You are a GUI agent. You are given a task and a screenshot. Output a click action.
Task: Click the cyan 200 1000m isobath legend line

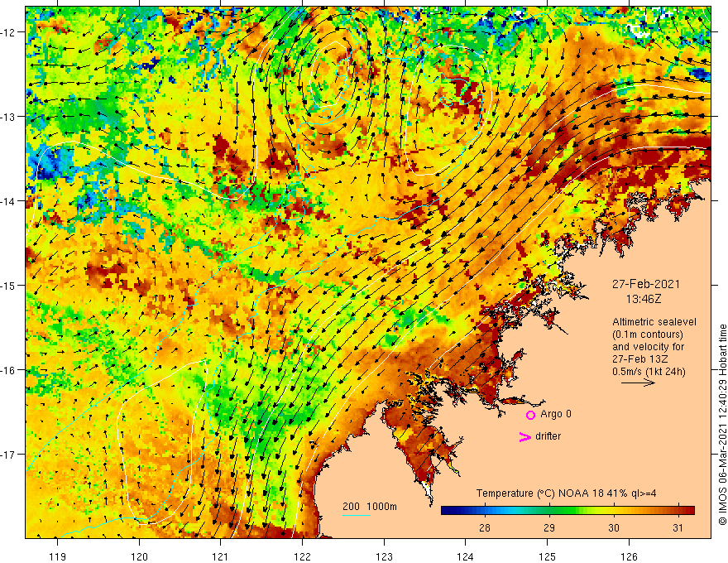(x=356, y=515)
